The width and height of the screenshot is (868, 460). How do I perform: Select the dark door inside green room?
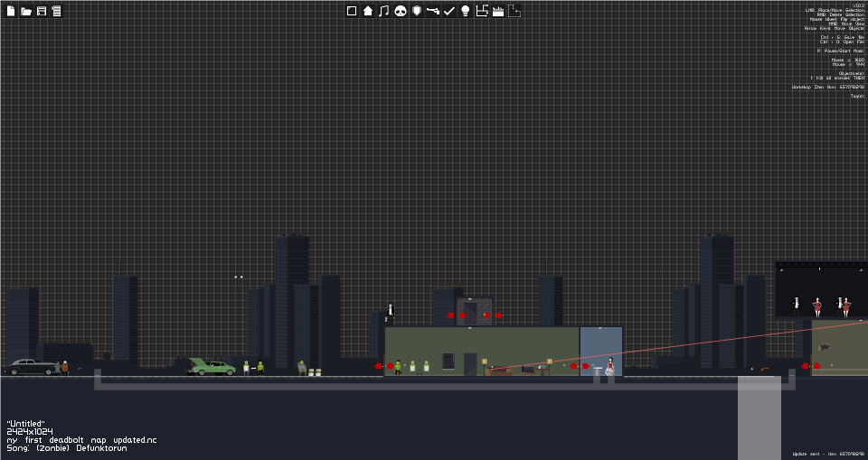coord(470,364)
